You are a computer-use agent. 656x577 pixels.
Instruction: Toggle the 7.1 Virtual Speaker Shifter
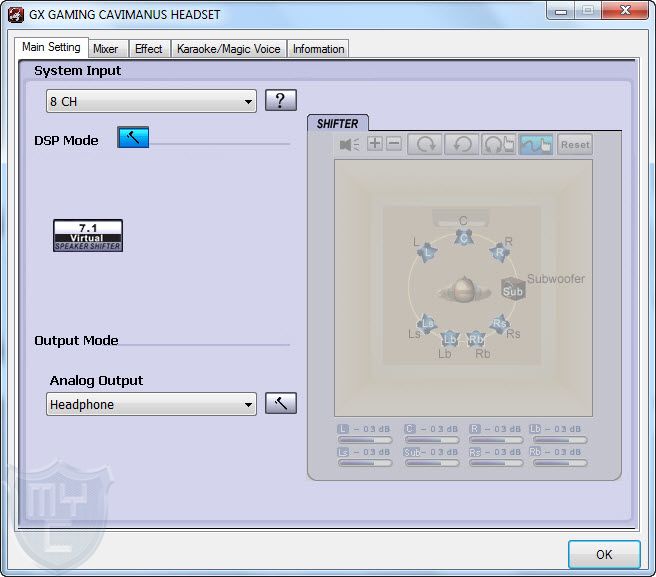[x=88, y=236]
